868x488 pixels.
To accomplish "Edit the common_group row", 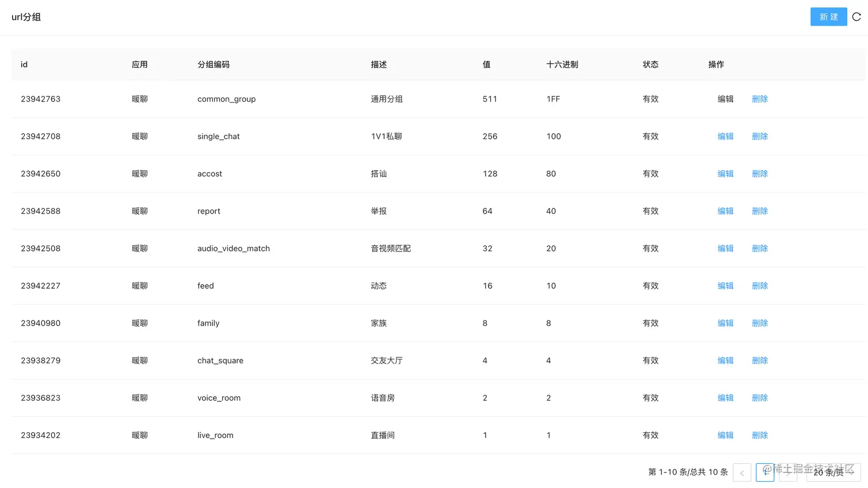I will point(726,99).
